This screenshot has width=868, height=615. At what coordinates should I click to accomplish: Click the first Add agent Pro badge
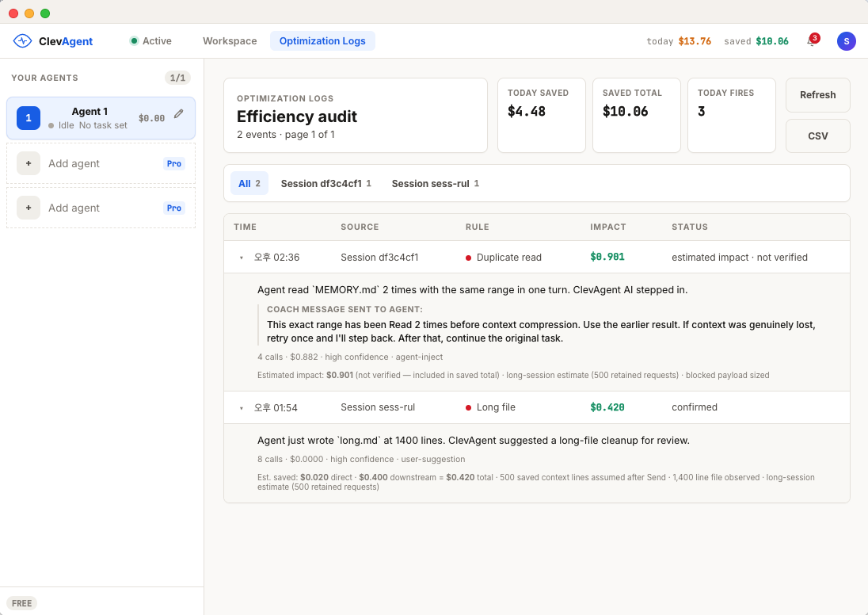pyautogui.click(x=173, y=163)
